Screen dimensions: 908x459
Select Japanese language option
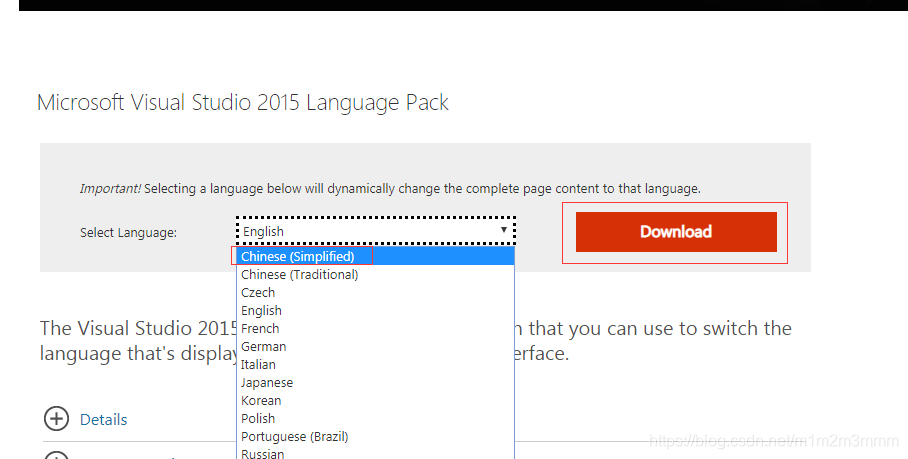tap(375, 383)
